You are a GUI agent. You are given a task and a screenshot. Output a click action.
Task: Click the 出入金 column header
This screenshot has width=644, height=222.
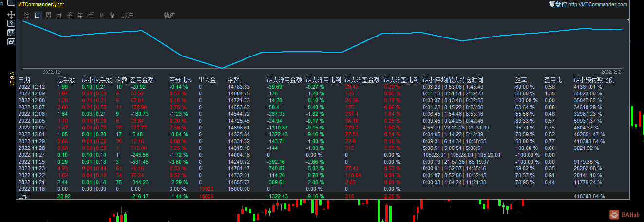coord(207,80)
